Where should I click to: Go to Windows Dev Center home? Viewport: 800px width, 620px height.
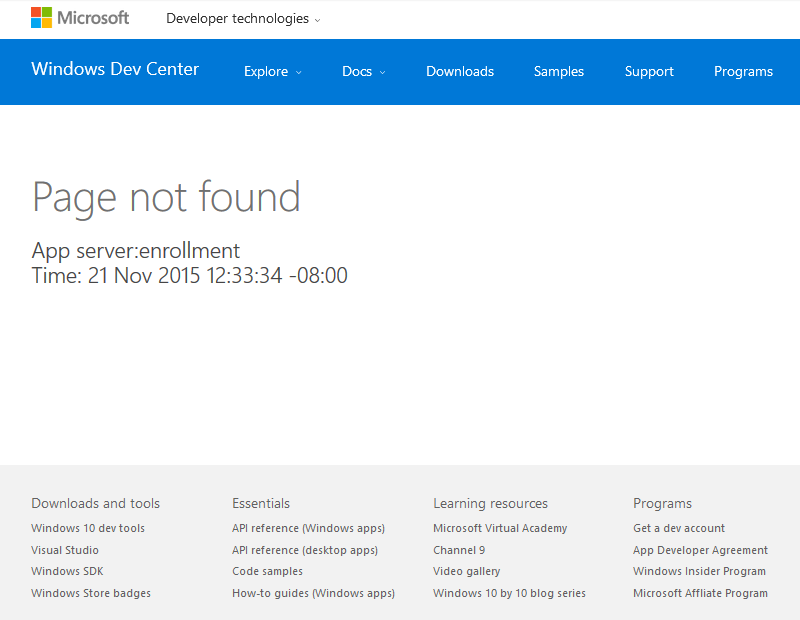pyautogui.click(x=115, y=69)
